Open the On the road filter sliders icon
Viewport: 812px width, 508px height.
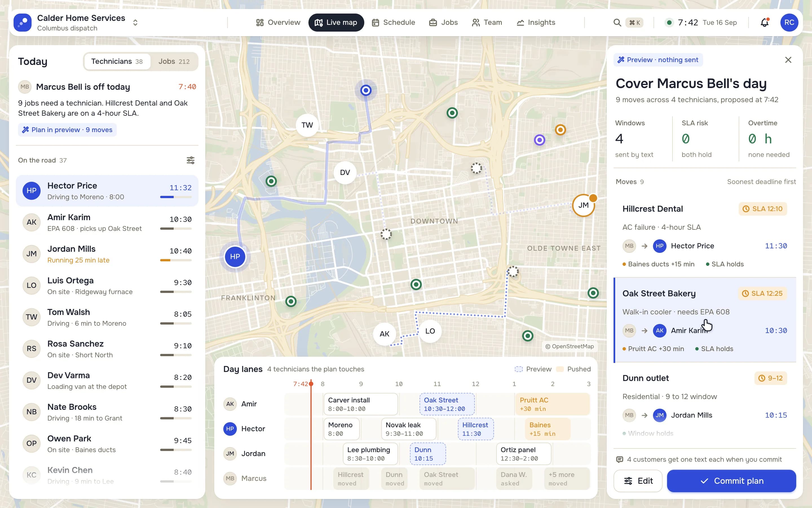click(x=191, y=160)
